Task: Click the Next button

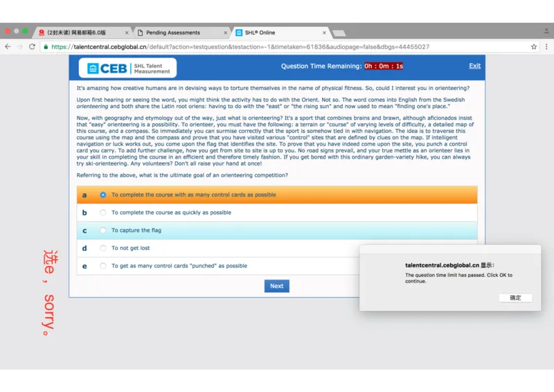Action: [276, 286]
